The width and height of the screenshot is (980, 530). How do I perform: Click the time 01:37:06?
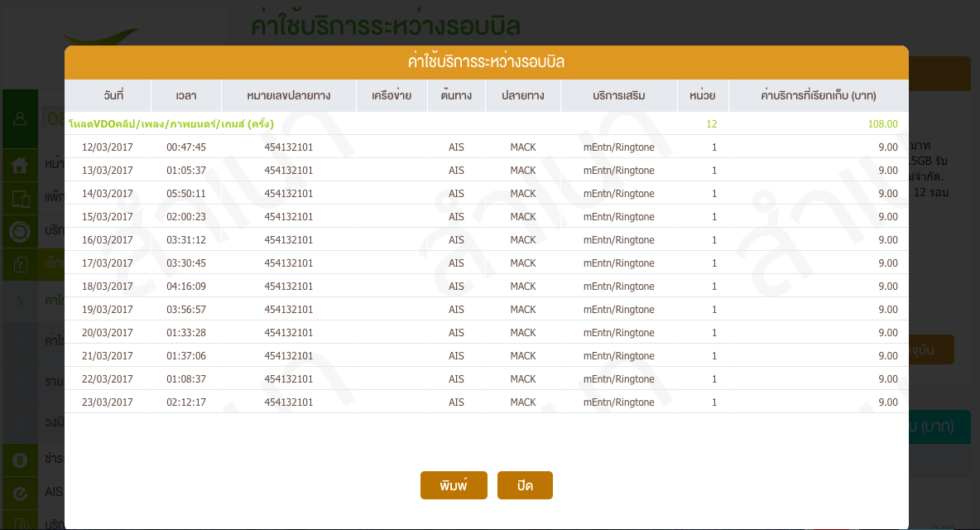click(186, 355)
